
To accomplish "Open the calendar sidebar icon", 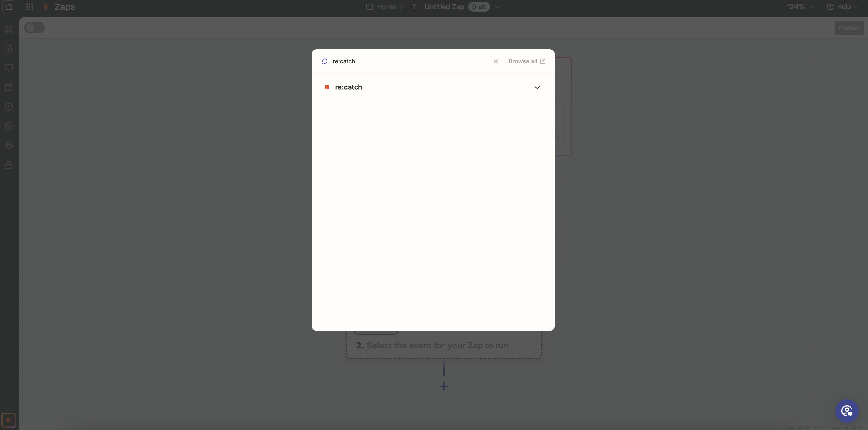I will pyautogui.click(x=9, y=87).
